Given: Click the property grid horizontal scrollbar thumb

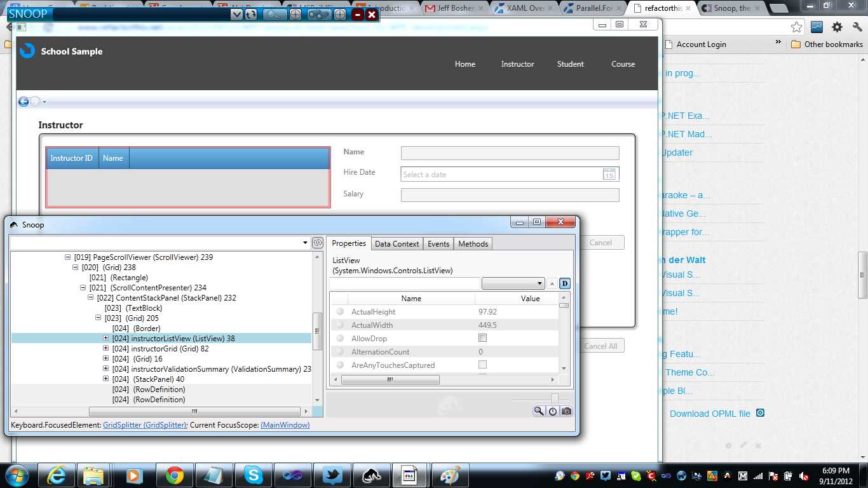Looking at the screenshot, I should (390, 379).
